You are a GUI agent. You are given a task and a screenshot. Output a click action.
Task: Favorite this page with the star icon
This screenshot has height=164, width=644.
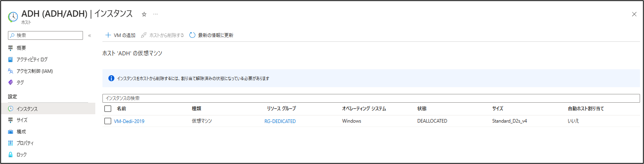144,14
